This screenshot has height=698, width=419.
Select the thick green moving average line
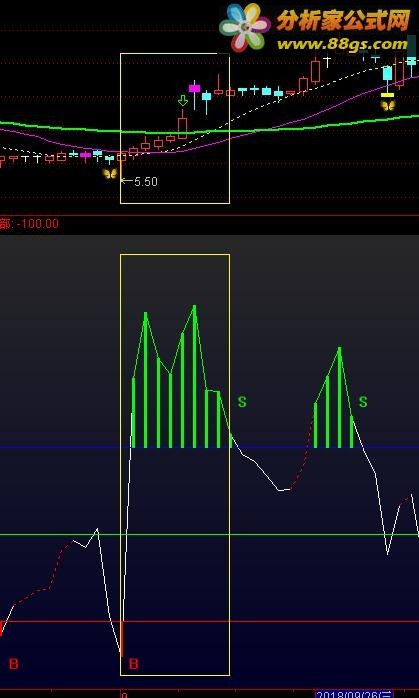pyautogui.click(x=209, y=129)
